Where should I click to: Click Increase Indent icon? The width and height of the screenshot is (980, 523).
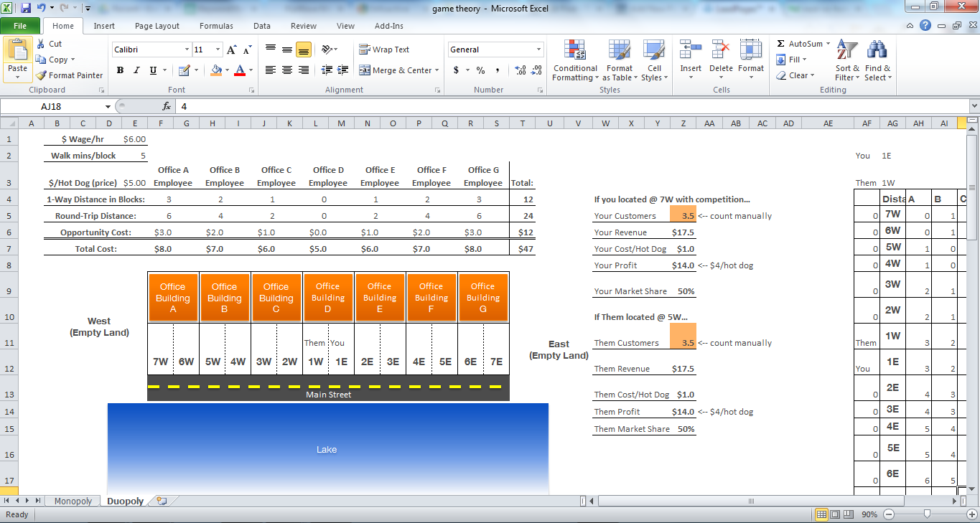tap(344, 70)
